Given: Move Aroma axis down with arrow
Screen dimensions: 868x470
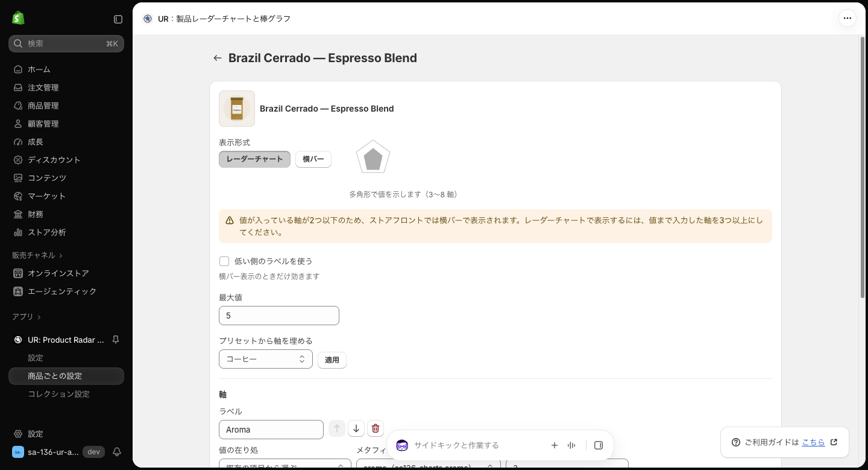Looking at the screenshot, I should point(356,429).
